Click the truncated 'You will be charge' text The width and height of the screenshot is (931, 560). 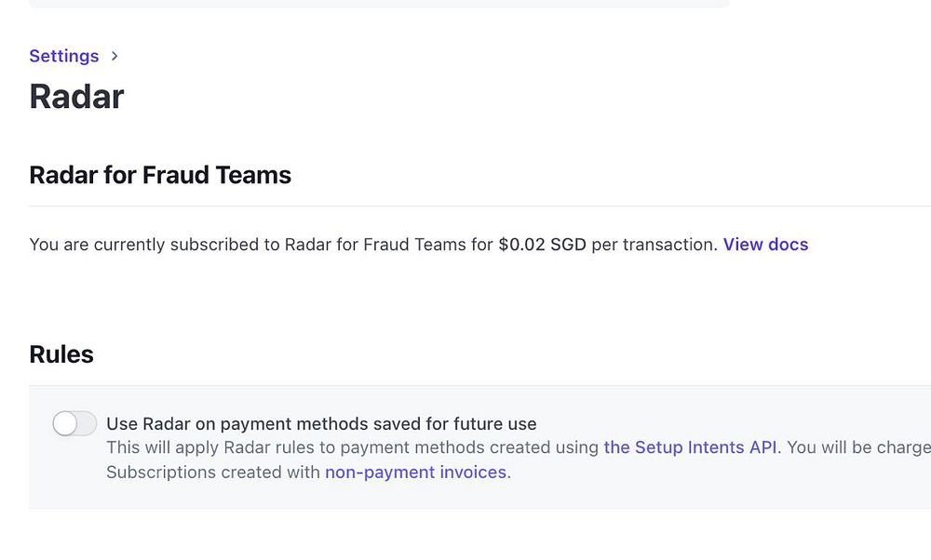pos(857,447)
